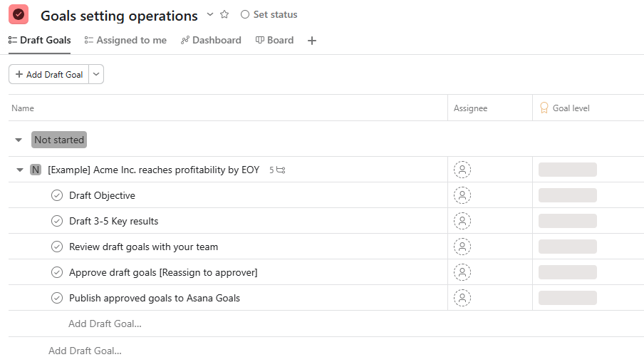This screenshot has height=362, width=644.
Task: Collapse the Not started section
Action: tap(19, 140)
